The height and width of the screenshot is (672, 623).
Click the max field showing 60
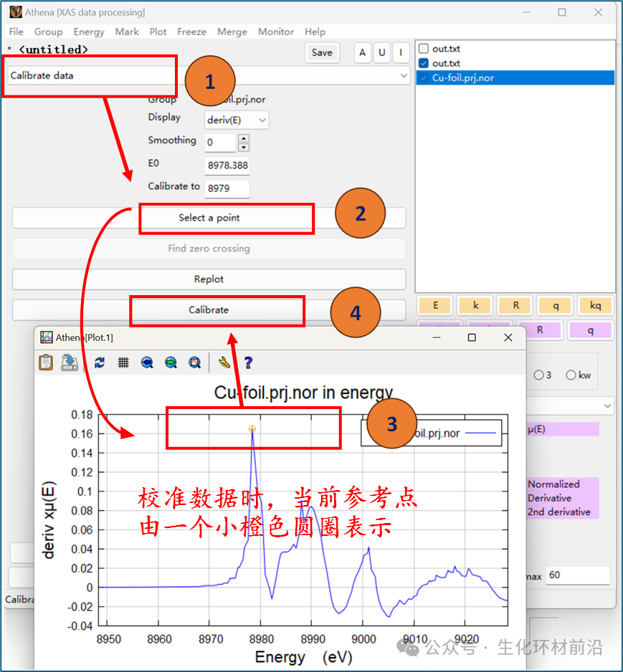coord(578,575)
